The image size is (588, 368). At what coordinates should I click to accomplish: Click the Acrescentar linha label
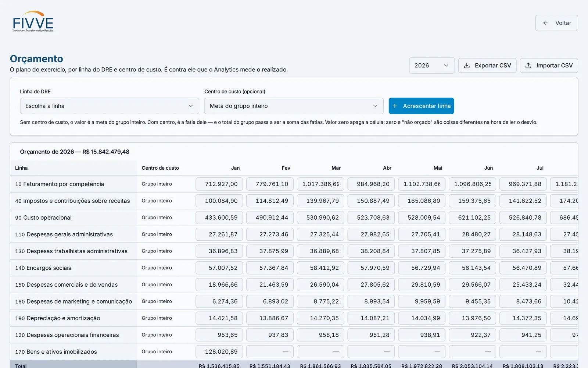pos(427,106)
